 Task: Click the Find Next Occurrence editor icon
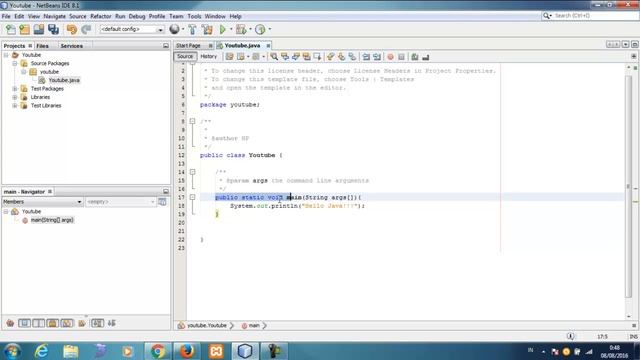[x=296, y=57]
